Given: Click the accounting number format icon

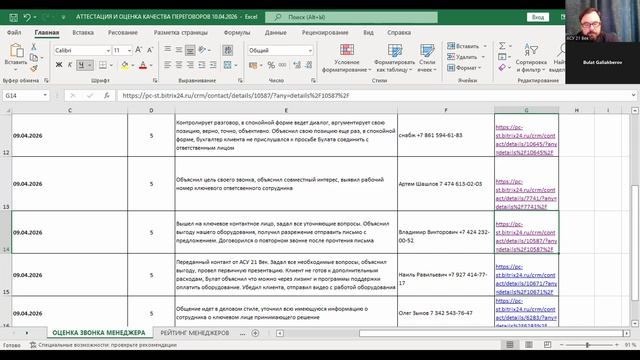Looking at the screenshot, I should [253, 65].
